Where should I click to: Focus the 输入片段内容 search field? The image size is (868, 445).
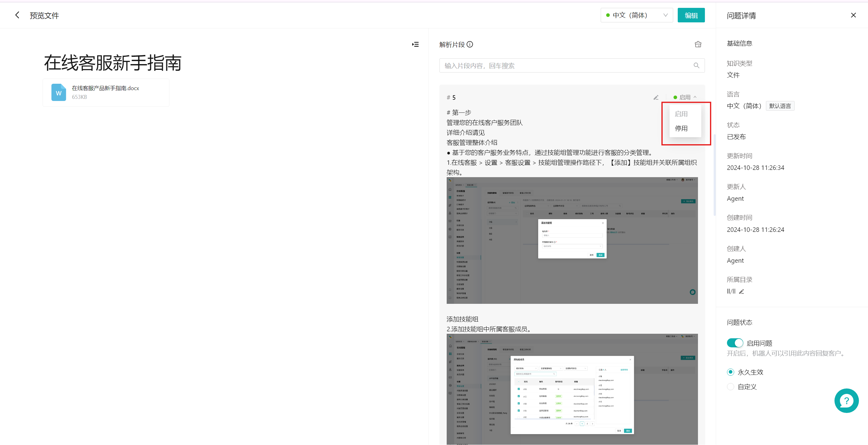pos(572,66)
